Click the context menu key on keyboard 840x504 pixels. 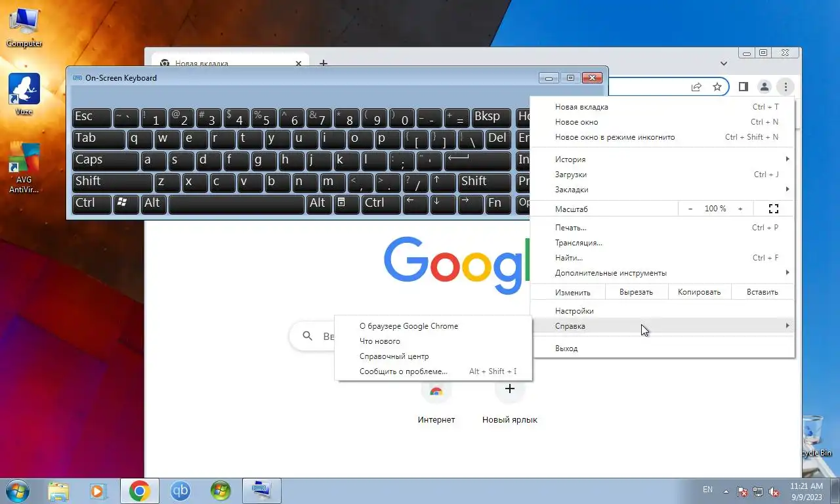coord(347,204)
